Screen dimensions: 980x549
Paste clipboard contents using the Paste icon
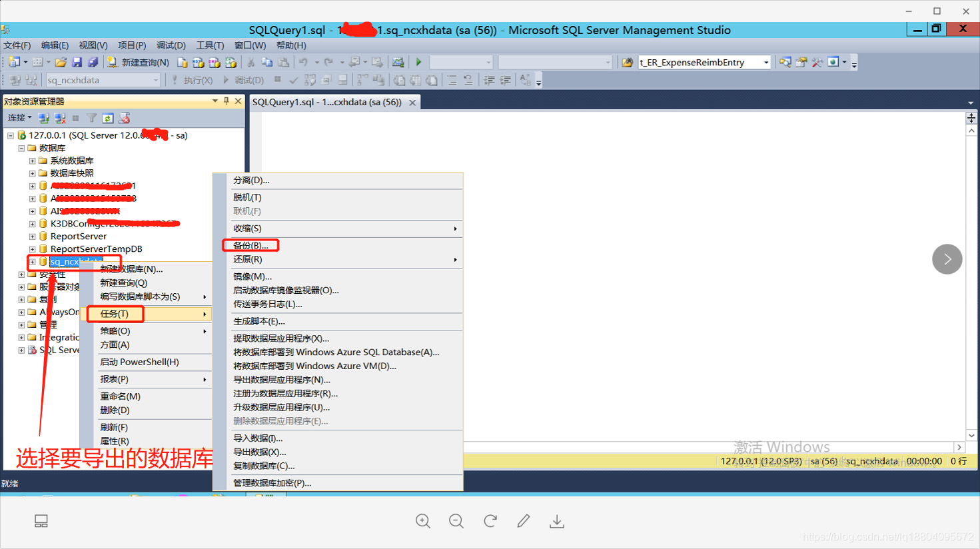[x=283, y=61]
